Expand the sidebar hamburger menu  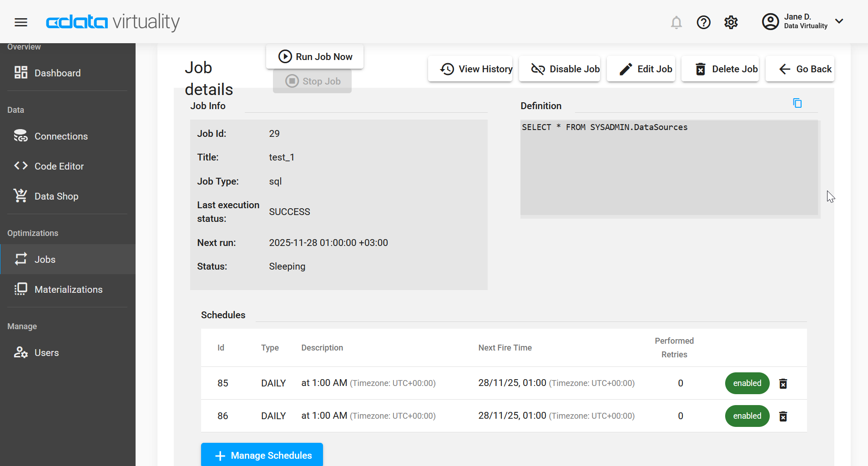[x=21, y=21]
